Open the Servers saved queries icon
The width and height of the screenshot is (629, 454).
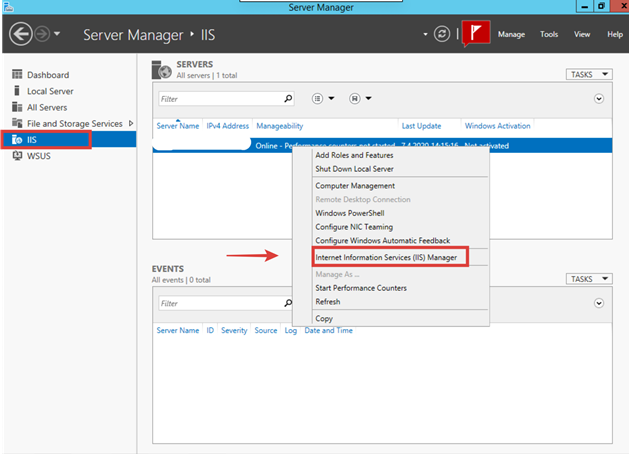[355, 99]
